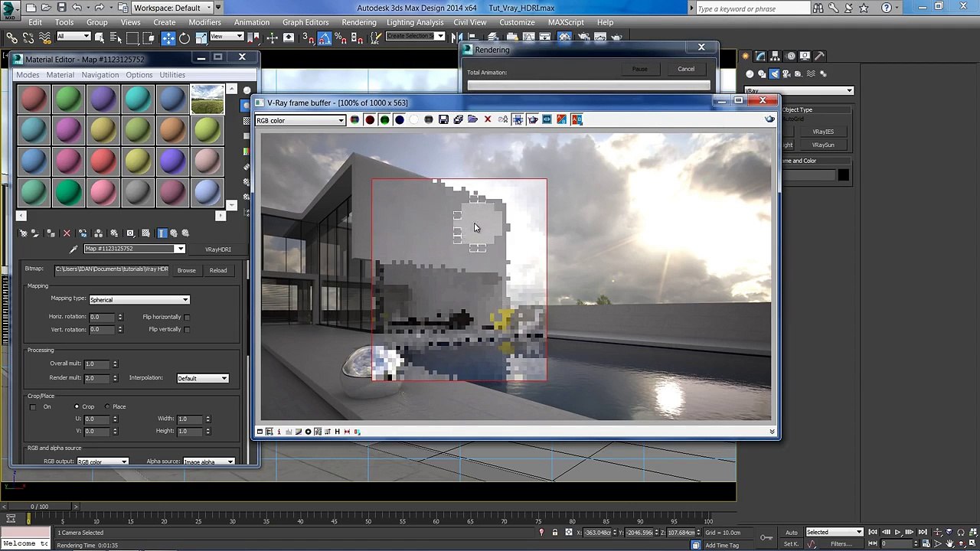The width and height of the screenshot is (980, 551).
Task: Toggle the red channel in frame buffer
Action: [370, 119]
